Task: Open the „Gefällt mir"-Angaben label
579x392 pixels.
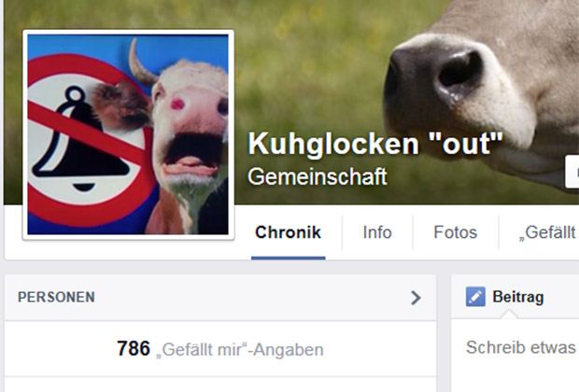Action: click(x=239, y=350)
